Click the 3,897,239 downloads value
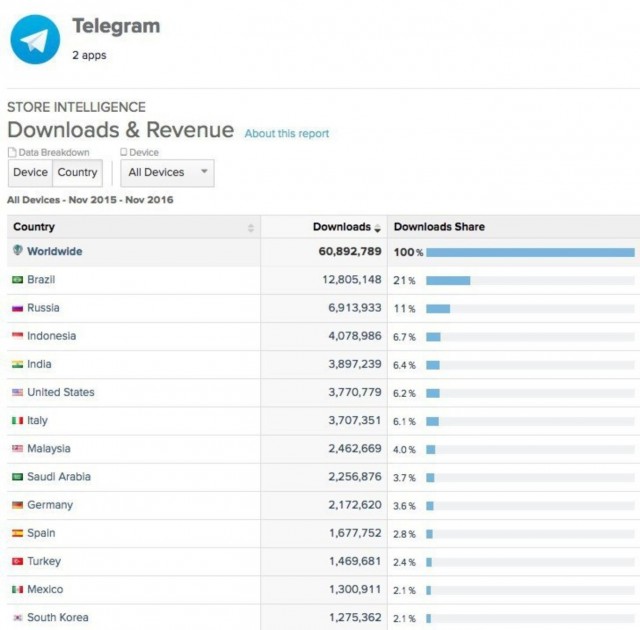 (x=355, y=364)
